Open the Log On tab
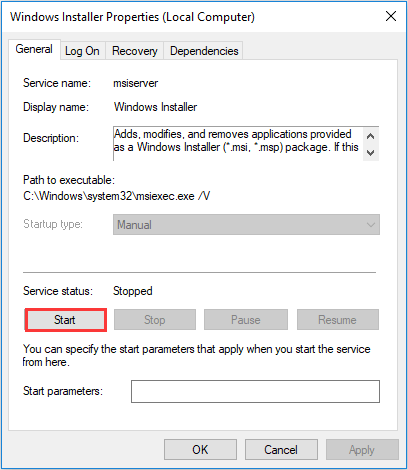This screenshot has width=408, height=470. 82,51
